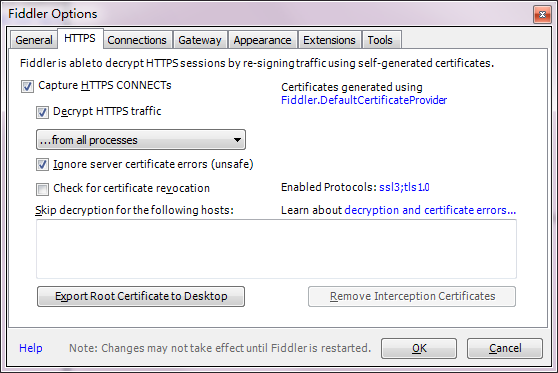558x373 pixels.
Task: Click the ssl3;tls1.0 enabled protocols link
Action: [x=404, y=187]
